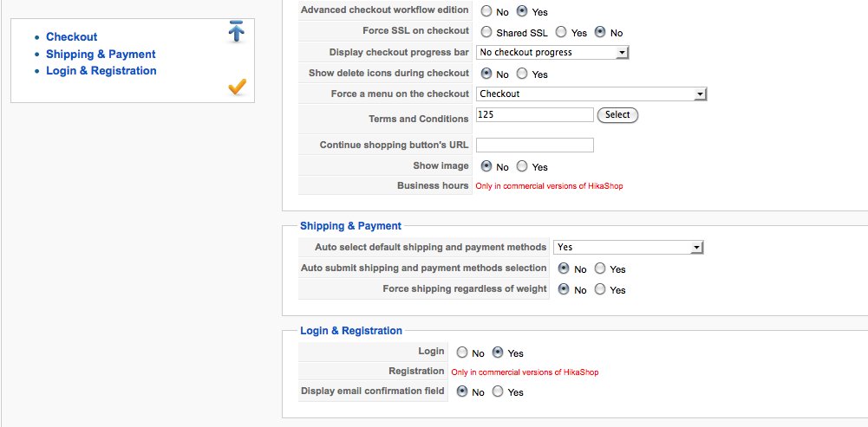Enable Show delete icons during checkout
The height and width of the screenshot is (427, 868).
point(522,74)
